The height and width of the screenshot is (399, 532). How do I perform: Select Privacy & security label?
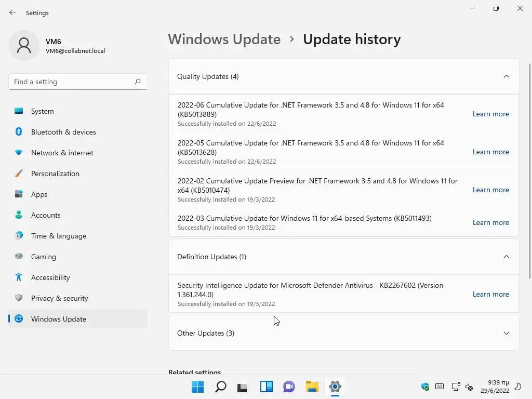[59, 298]
